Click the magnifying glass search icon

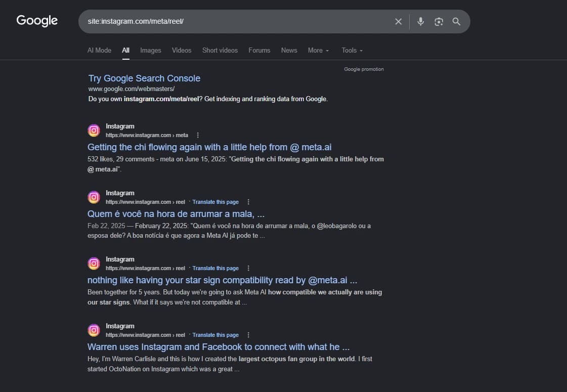(x=456, y=22)
